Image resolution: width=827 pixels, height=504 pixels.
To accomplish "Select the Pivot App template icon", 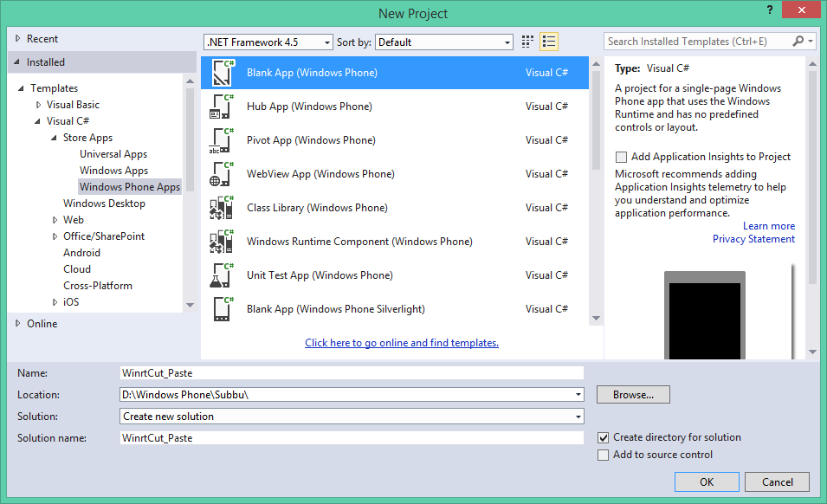I will [x=219, y=140].
